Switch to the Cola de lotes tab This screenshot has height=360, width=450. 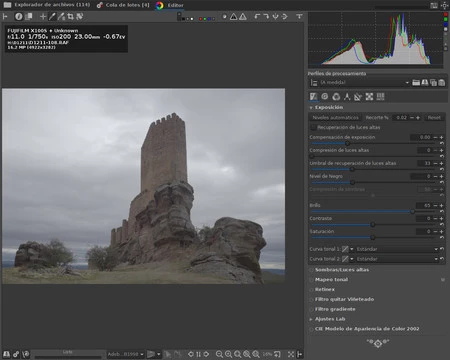pyautogui.click(x=123, y=5)
